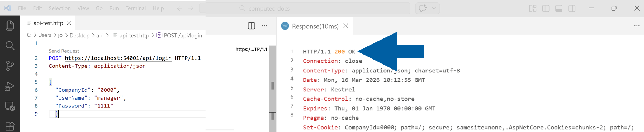Viewport: 644px width, 132px height.
Task: Click 'Expires: Thu, 01 Jan 1970' header
Action: pyautogui.click(x=369, y=108)
